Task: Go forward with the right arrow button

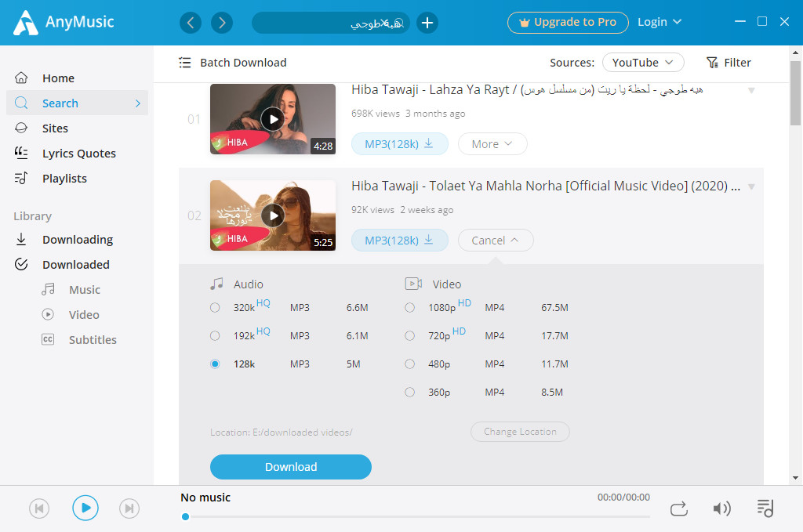Action: coord(222,23)
